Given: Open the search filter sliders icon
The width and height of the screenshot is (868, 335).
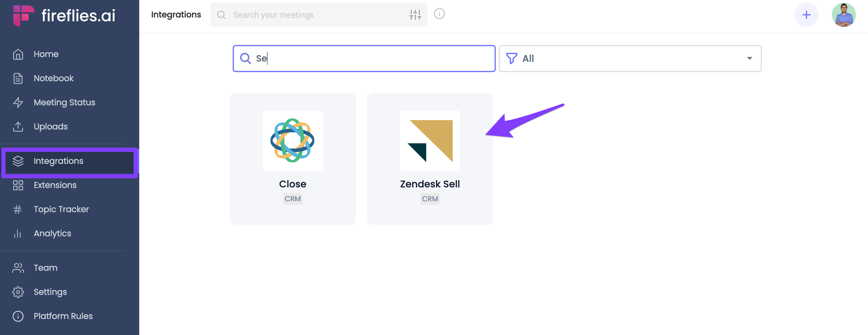Looking at the screenshot, I should tap(415, 15).
